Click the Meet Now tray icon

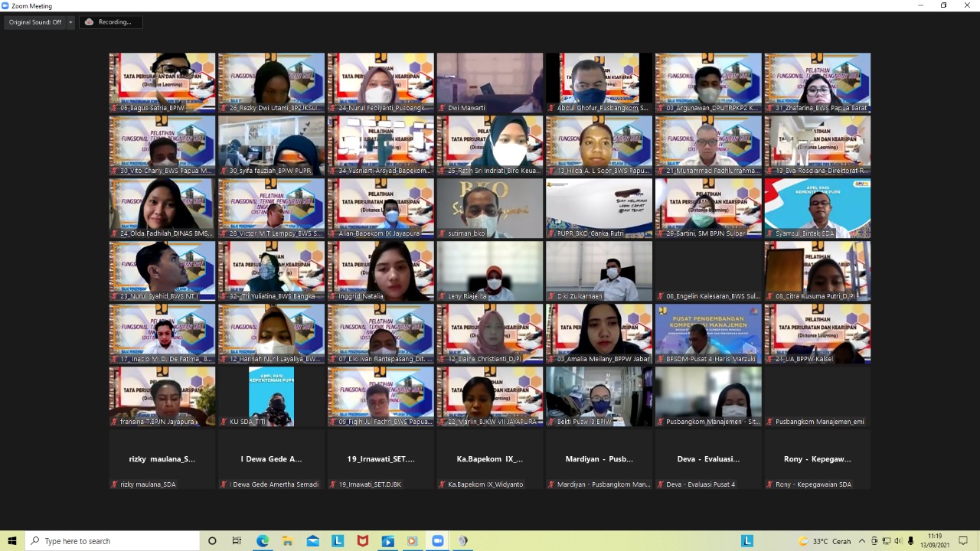pyautogui.click(x=874, y=541)
